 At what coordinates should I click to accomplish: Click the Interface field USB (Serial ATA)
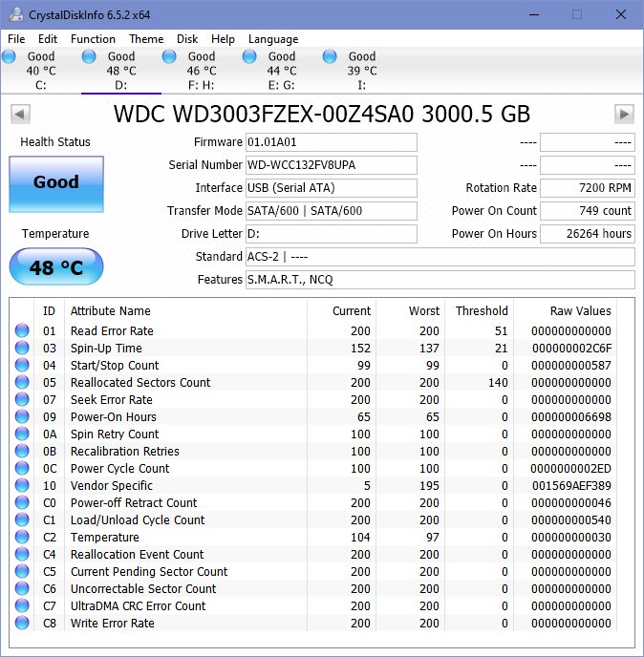point(332,188)
